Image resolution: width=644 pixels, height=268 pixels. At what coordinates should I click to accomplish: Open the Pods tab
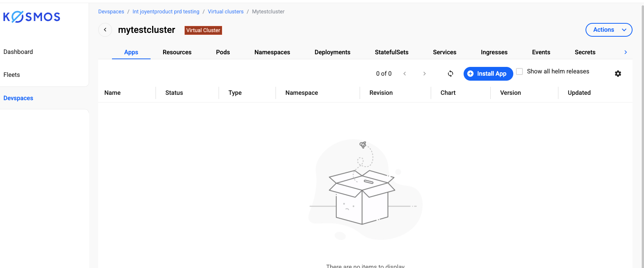tap(223, 52)
